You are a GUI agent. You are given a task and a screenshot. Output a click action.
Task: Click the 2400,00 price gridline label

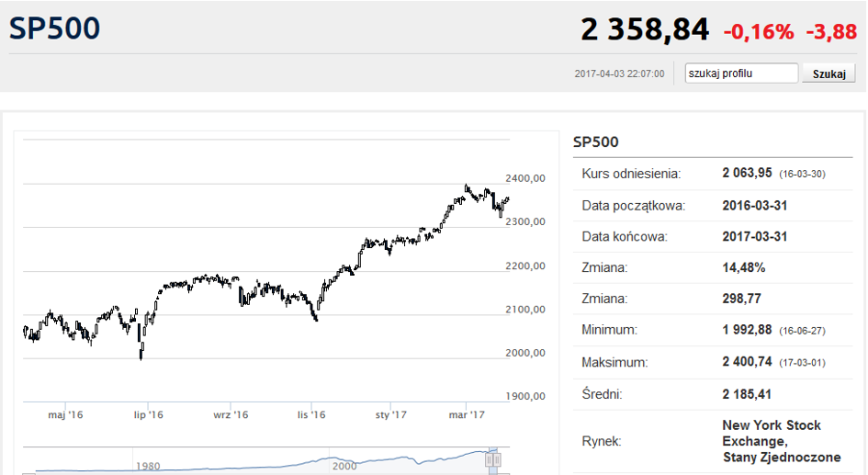point(525,178)
